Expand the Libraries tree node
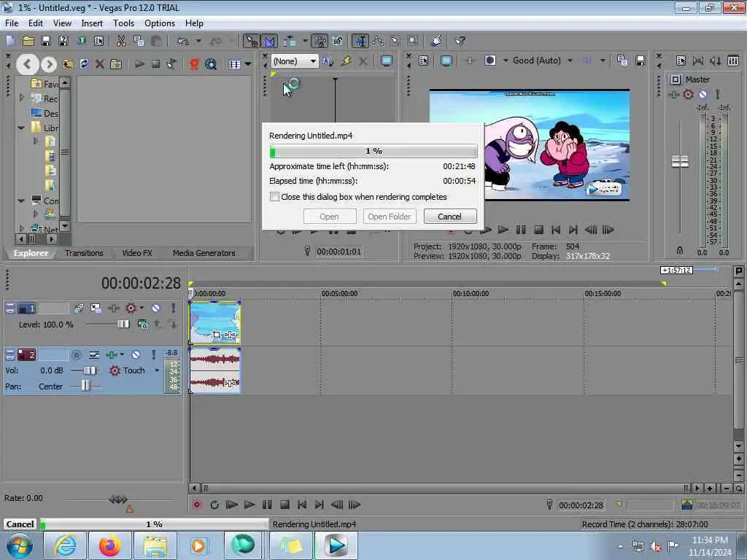Screen dimensions: 747x560 tap(21, 128)
